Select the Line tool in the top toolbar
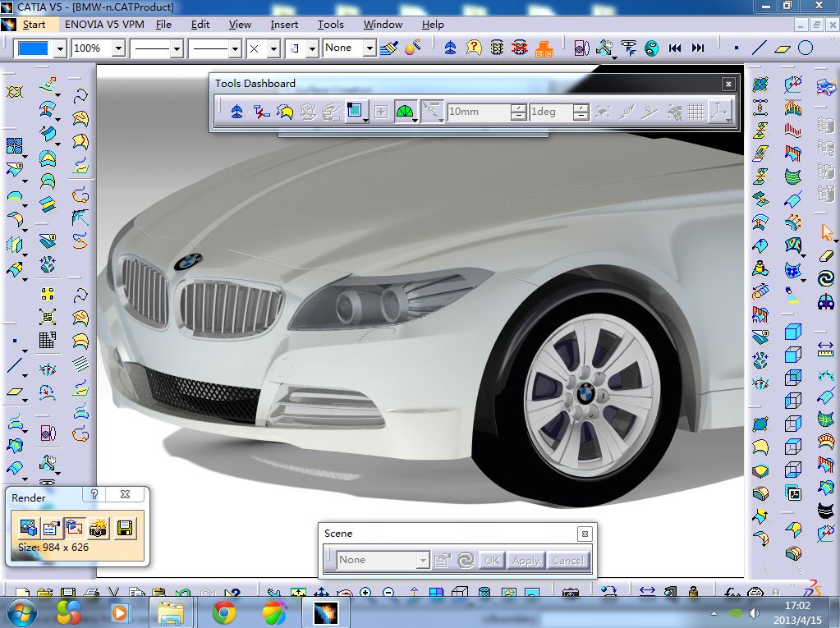The image size is (840, 628). pyautogui.click(x=760, y=48)
